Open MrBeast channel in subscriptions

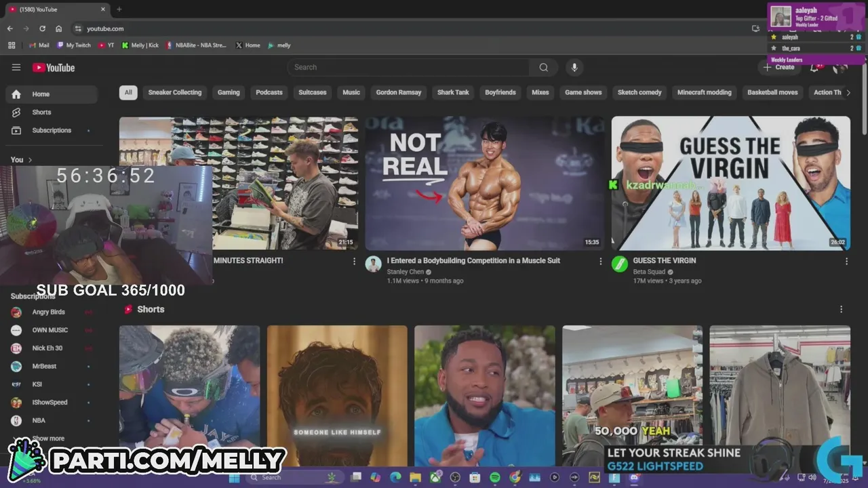click(x=52, y=366)
